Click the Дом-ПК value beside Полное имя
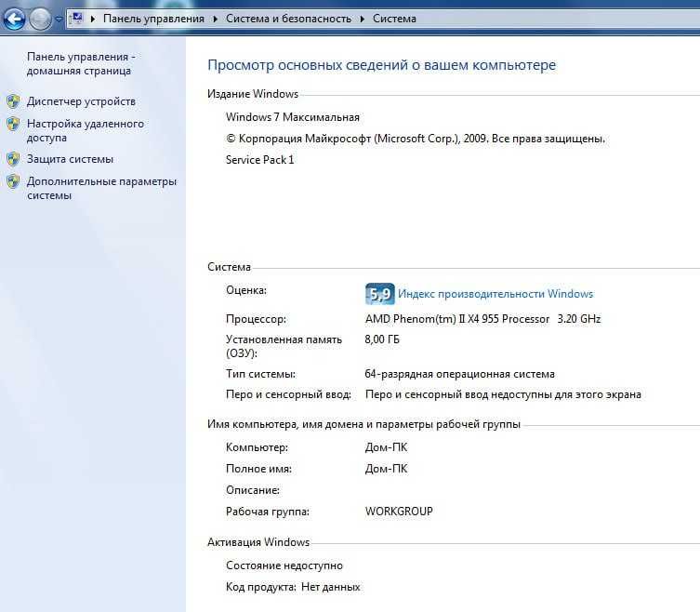Image resolution: width=700 pixels, height=612 pixels. click(386, 469)
